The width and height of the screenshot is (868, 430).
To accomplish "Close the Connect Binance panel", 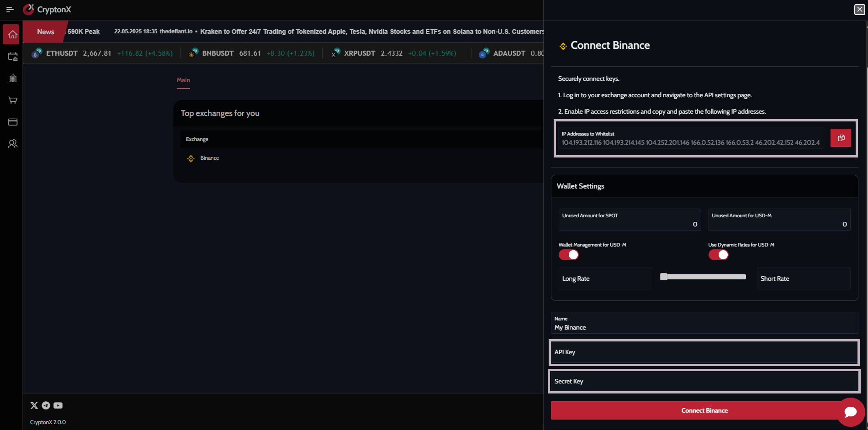I will (x=859, y=9).
